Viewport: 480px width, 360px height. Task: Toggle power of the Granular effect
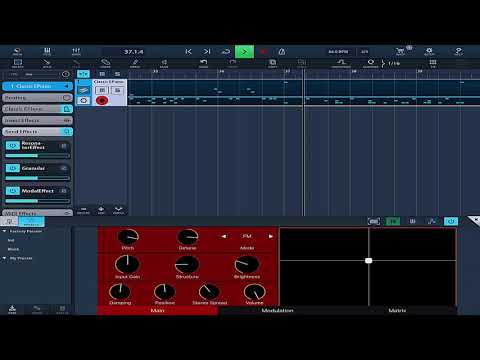tap(13, 168)
